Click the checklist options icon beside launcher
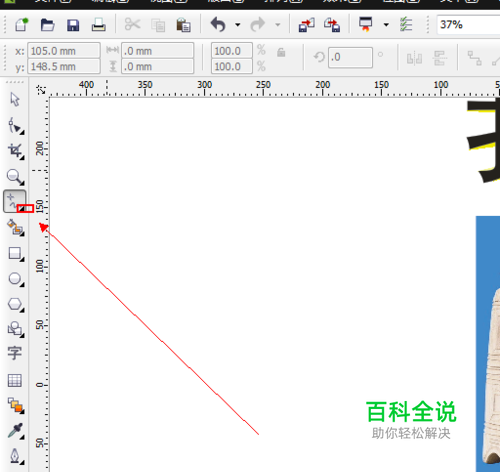 pyautogui.click(x=406, y=25)
